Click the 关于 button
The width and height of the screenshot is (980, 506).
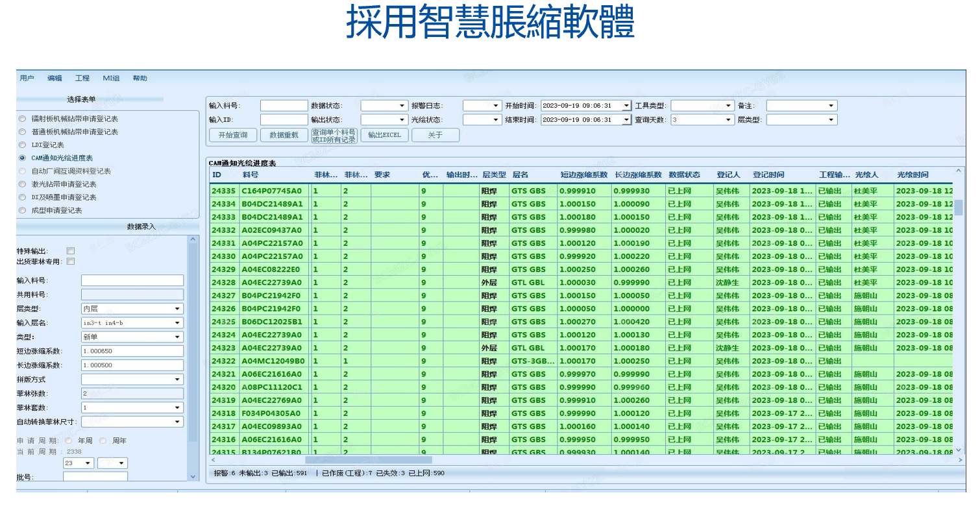[435, 135]
